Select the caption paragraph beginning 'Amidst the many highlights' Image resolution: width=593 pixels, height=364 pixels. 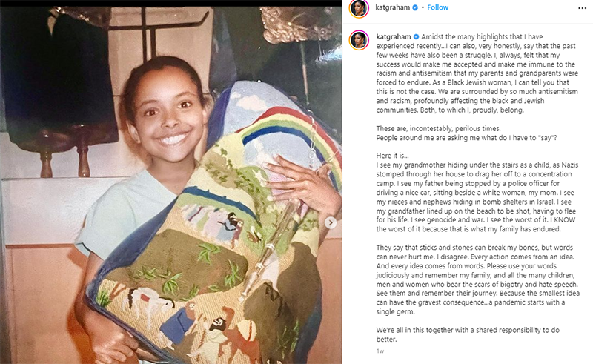pos(477,73)
